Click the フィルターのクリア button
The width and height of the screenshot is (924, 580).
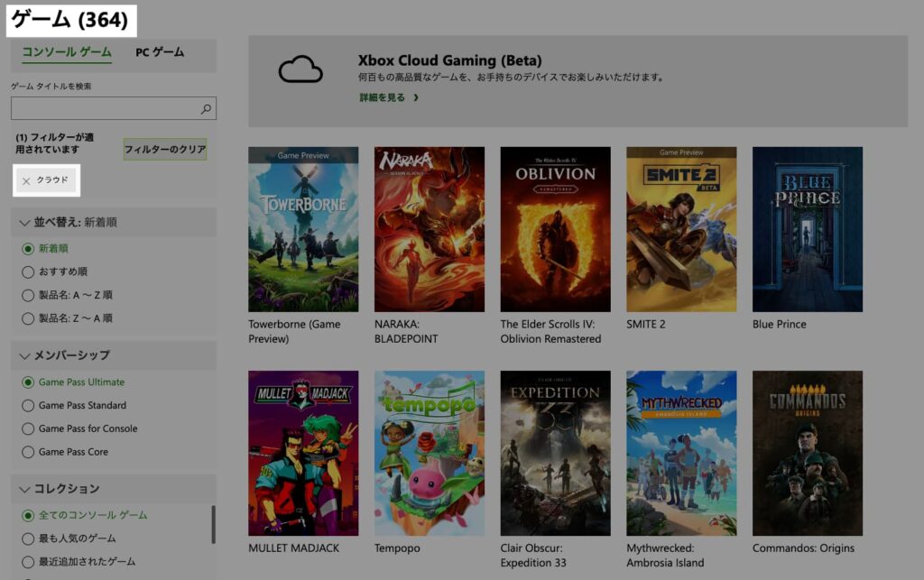[165, 150]
